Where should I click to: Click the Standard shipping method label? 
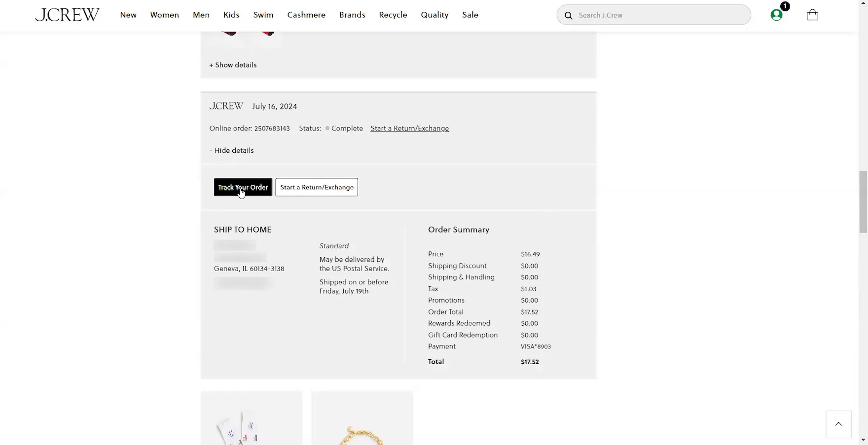tap(334, 246)
